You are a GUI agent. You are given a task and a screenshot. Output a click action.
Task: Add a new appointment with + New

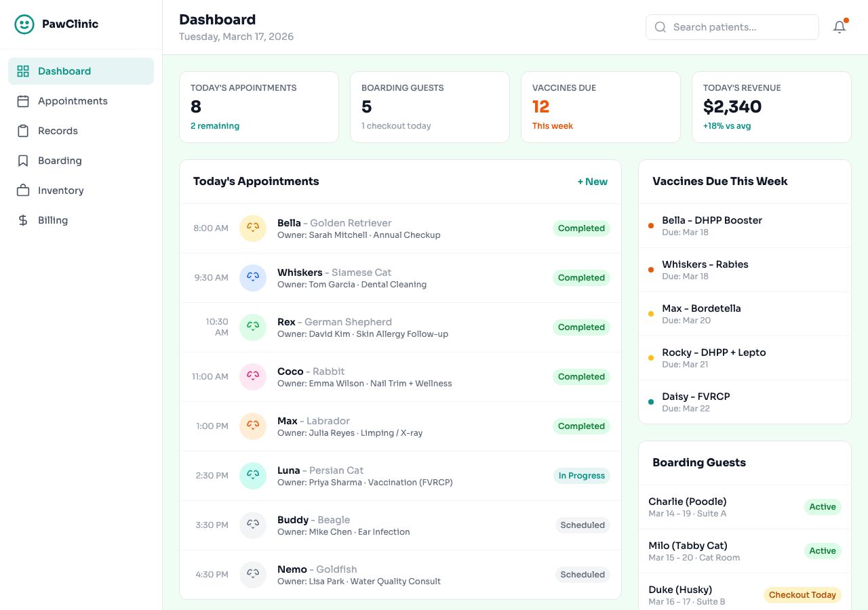click(593, 182)
